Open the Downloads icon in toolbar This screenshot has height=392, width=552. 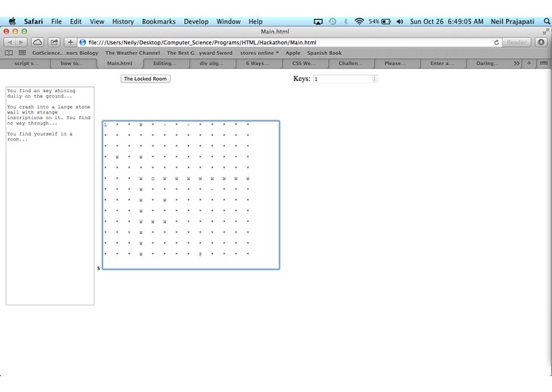[x=541, y=42]
